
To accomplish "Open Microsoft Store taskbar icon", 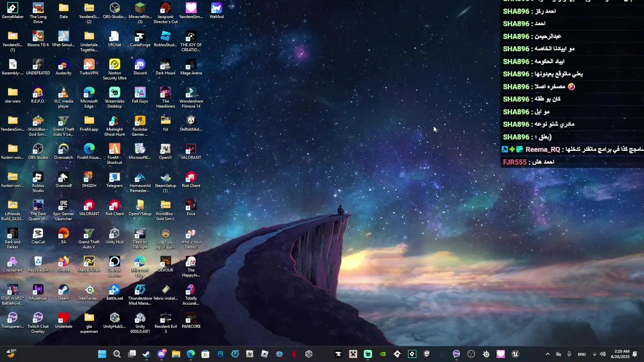I will [205, 354].
